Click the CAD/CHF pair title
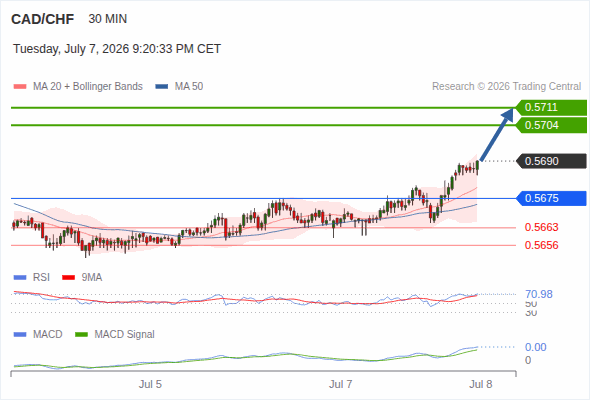The image size is (590, 400). [43, 19]
